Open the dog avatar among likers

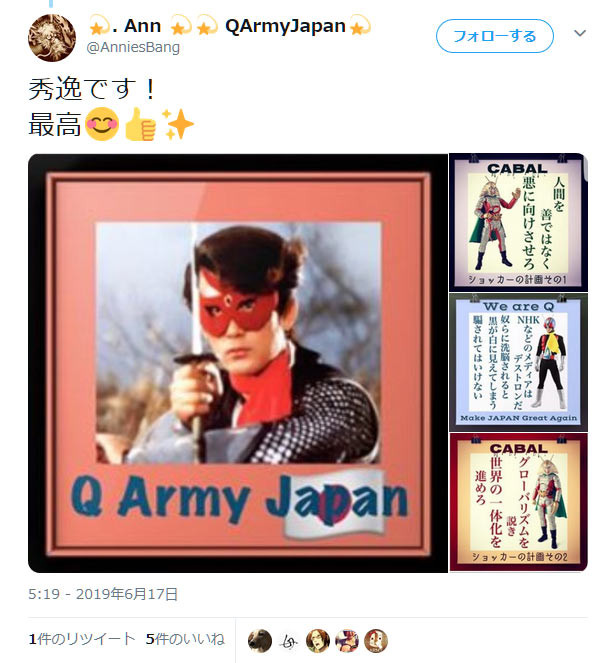click(260, 641)
